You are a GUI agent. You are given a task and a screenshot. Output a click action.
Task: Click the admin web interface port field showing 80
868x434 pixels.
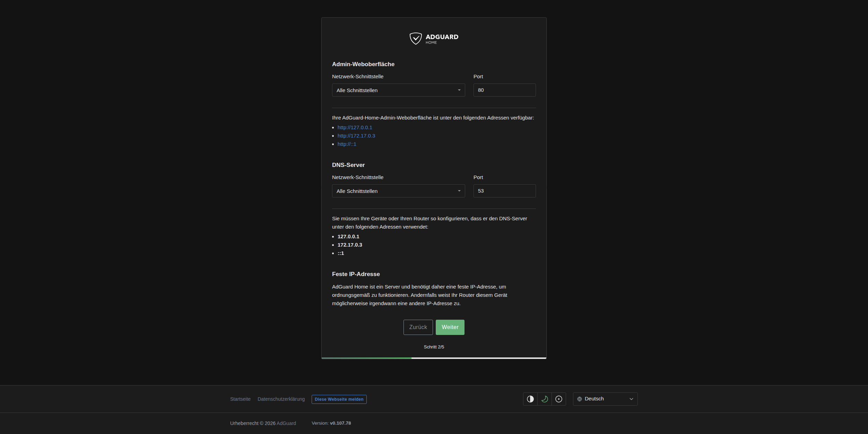click(505, 90)
